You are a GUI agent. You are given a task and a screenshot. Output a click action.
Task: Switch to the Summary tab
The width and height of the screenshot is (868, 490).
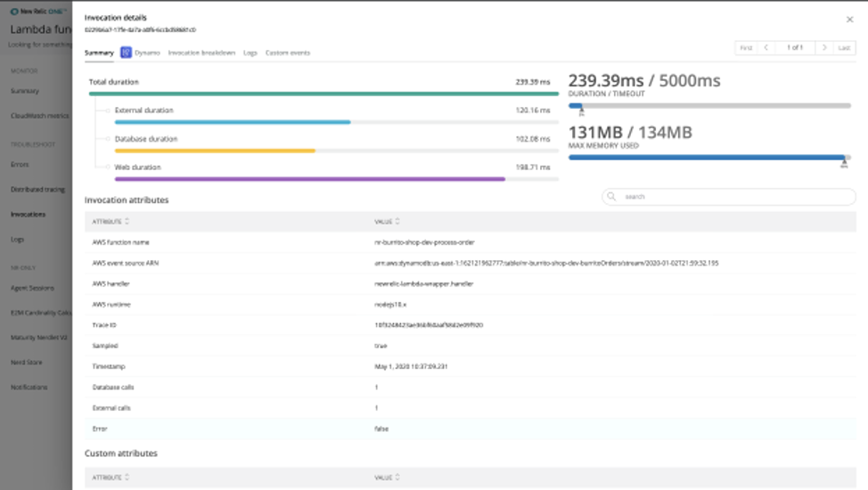(x=99, y=53)
